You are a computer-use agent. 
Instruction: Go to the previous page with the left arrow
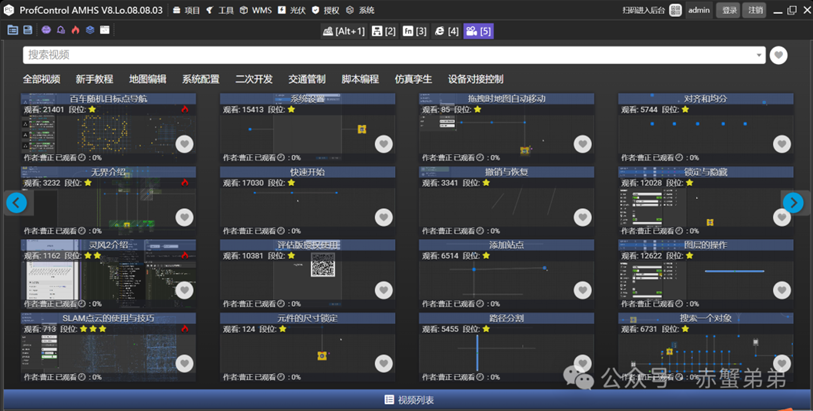point(16,203)
